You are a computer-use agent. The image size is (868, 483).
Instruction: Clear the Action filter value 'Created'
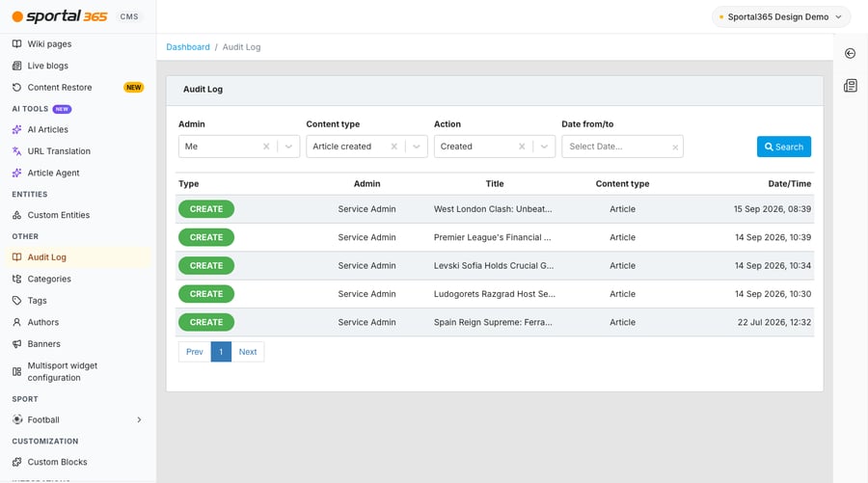522,147
